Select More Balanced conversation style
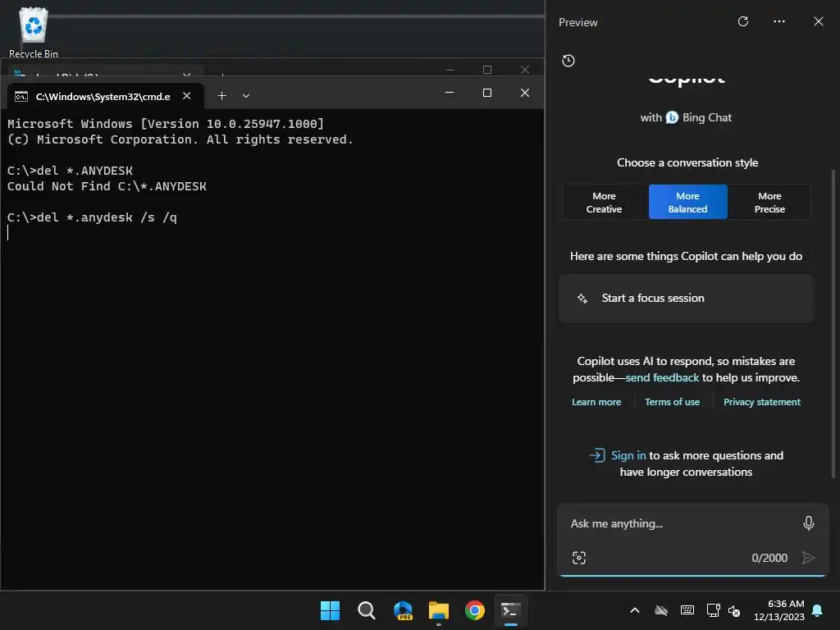 [688, 203]
